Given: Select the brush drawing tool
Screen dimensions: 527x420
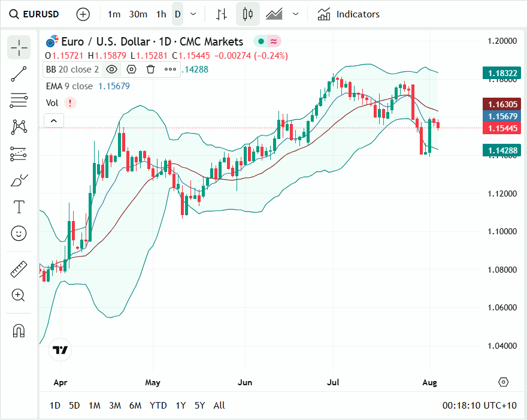Looking at the screenshot, I should [x=19, y=180].
